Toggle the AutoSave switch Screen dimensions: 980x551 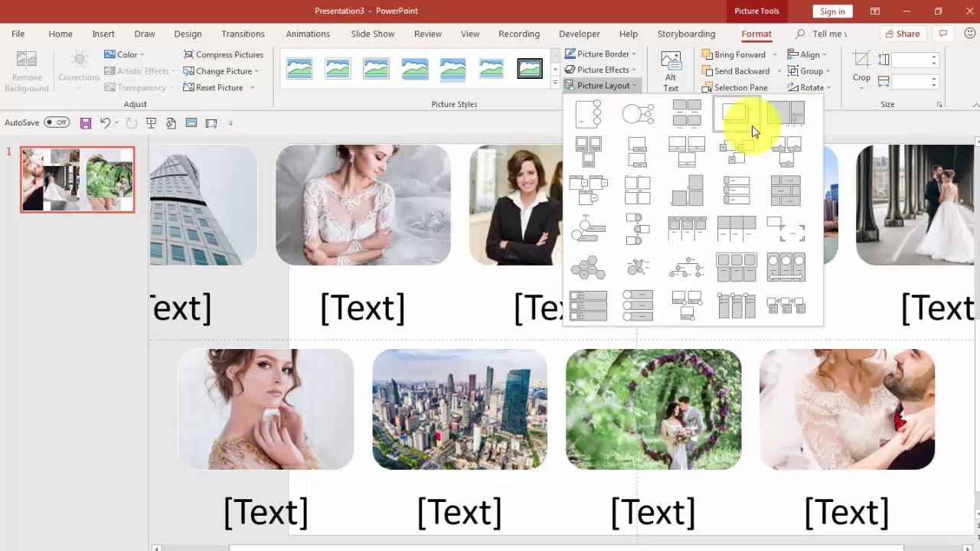[x=57, y=122]
